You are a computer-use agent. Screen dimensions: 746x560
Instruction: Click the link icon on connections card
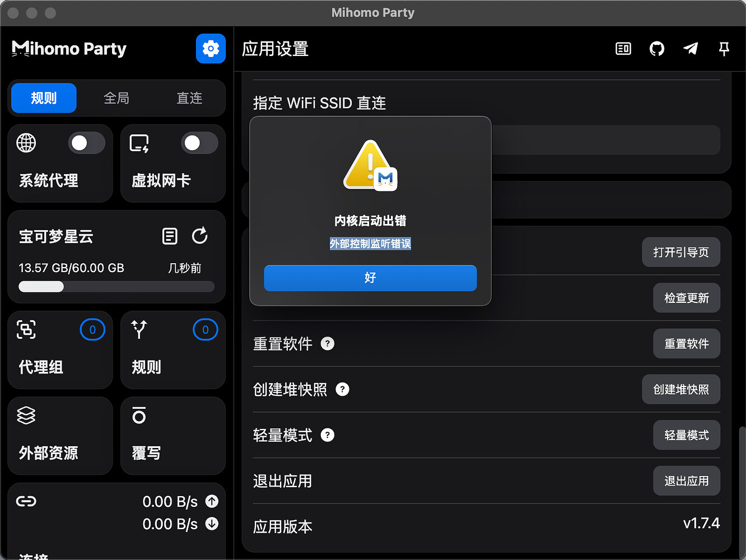(x=26, y=501)
